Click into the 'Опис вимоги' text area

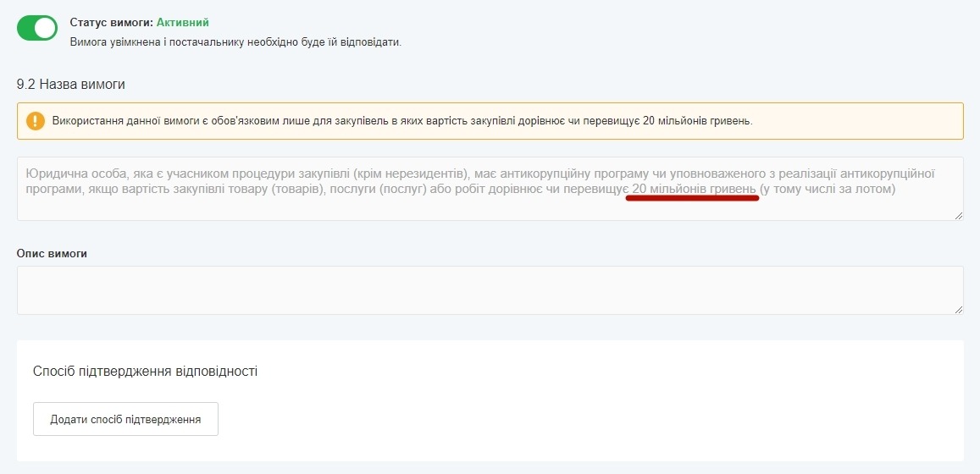(490, 289)
